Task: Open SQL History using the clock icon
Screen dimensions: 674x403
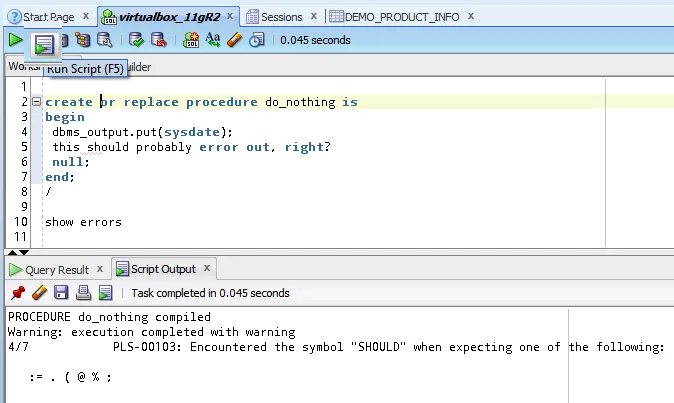Action: pos(257,40)
